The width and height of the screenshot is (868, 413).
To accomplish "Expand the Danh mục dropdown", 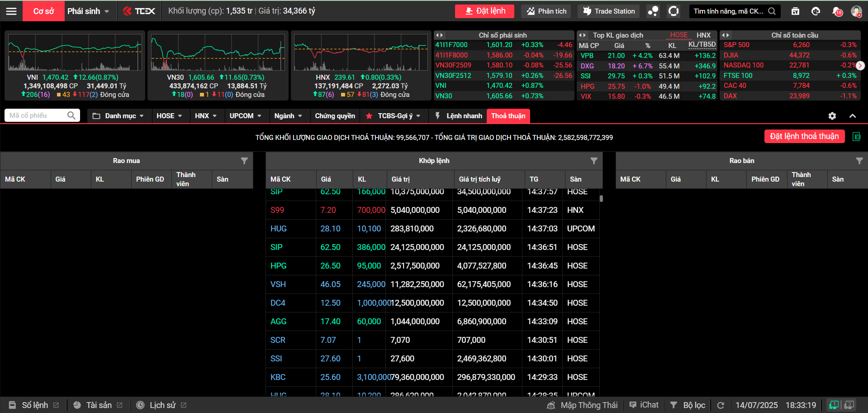I will (118, 116).
